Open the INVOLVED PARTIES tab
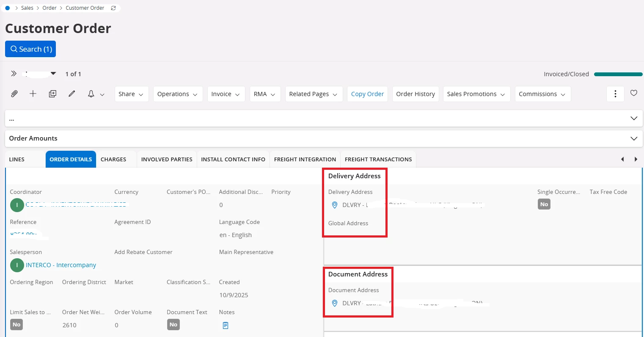Screen dimensions: 644x337 click(x=167, y=159)
